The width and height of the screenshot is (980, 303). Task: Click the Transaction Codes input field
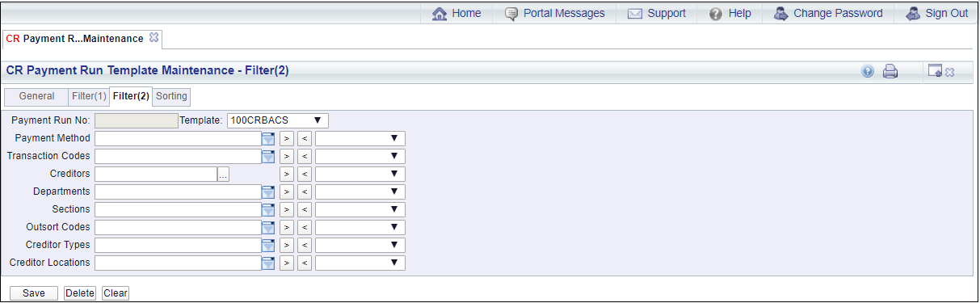pyautogui.click(x=178, y=156)
